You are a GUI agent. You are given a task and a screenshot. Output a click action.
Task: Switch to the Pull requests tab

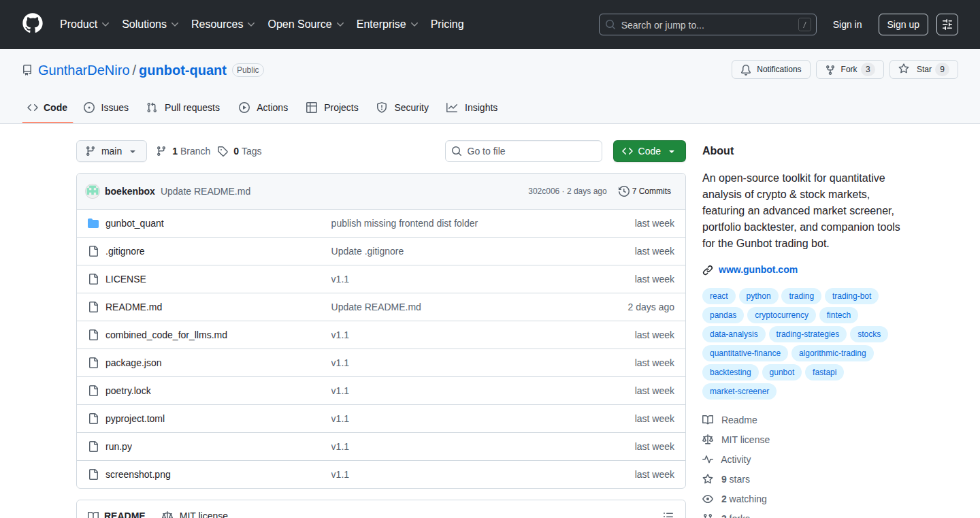pyautogui.click(x=183, y=108)
